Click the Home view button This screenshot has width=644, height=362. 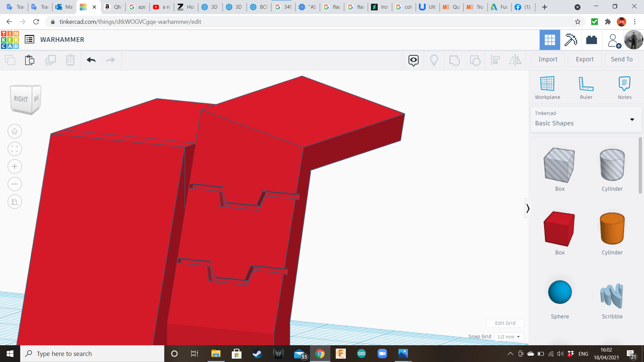point(15,131)
